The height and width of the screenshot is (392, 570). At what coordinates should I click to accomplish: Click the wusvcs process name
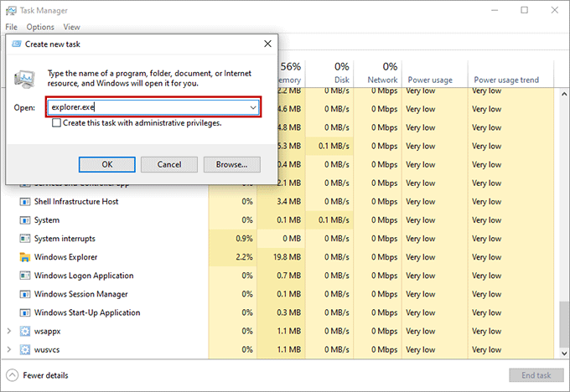click(47, 350)
